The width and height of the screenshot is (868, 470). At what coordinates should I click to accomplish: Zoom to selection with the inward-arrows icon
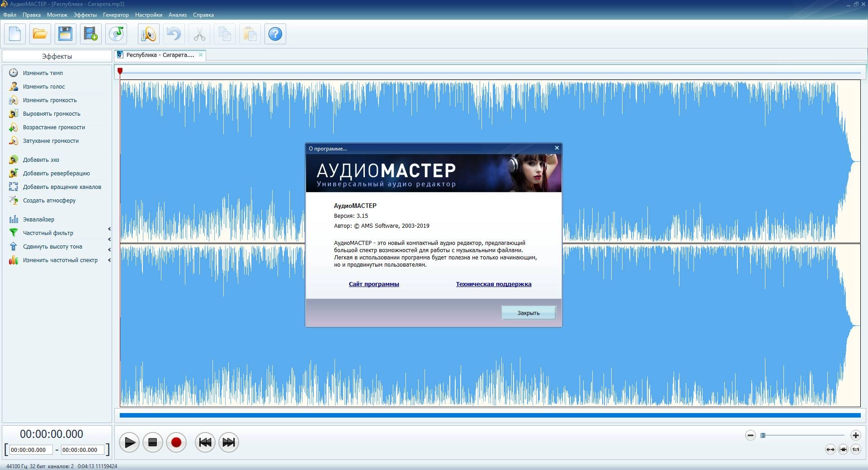click(843, 449)
